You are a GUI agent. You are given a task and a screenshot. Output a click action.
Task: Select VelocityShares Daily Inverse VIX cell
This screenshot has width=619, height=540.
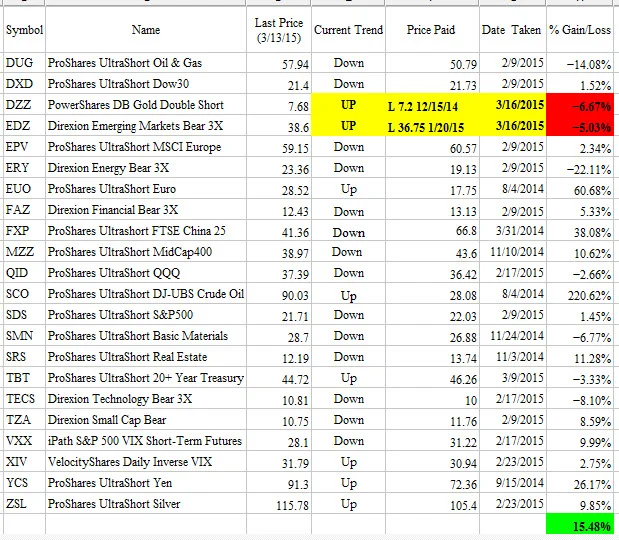[x=146, y=462]
